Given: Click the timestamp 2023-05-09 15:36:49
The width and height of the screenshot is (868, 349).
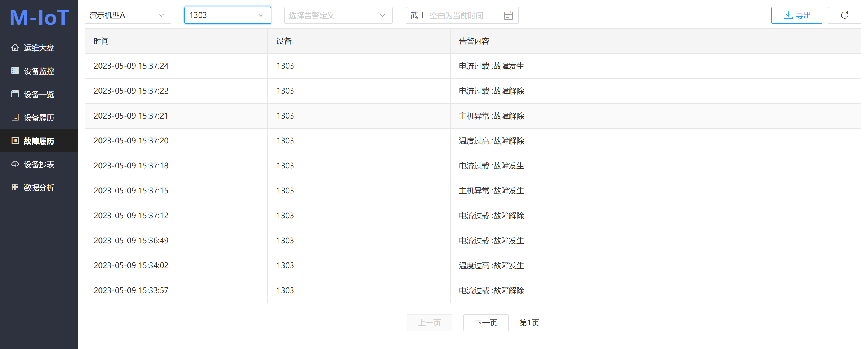Looking at the screenshot, I should pos(131,240).
